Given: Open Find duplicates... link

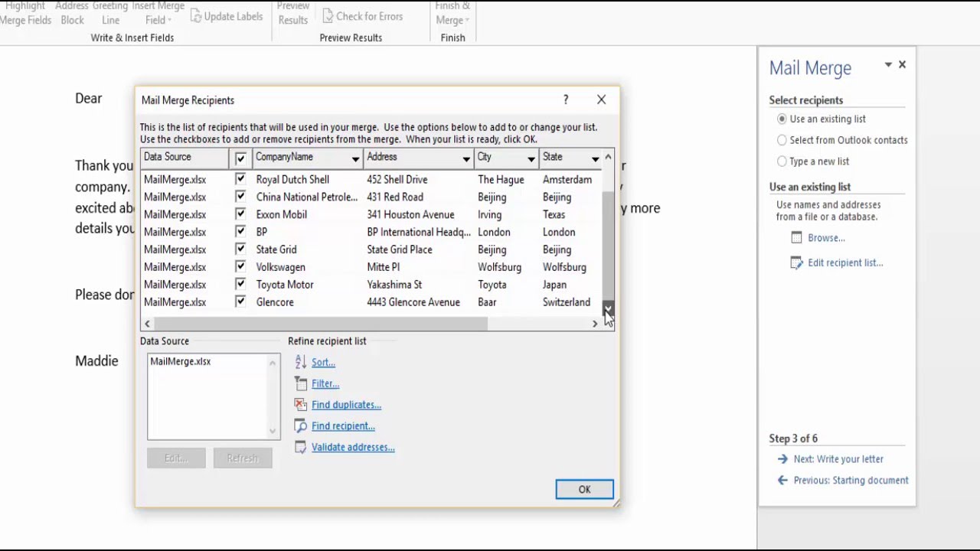Looking at the screenshot, I should pos(346,405).
